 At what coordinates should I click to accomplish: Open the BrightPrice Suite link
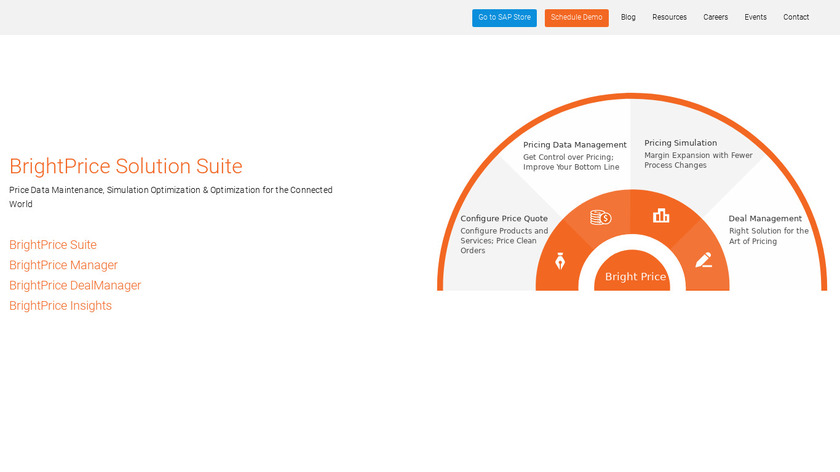point(53,245)
